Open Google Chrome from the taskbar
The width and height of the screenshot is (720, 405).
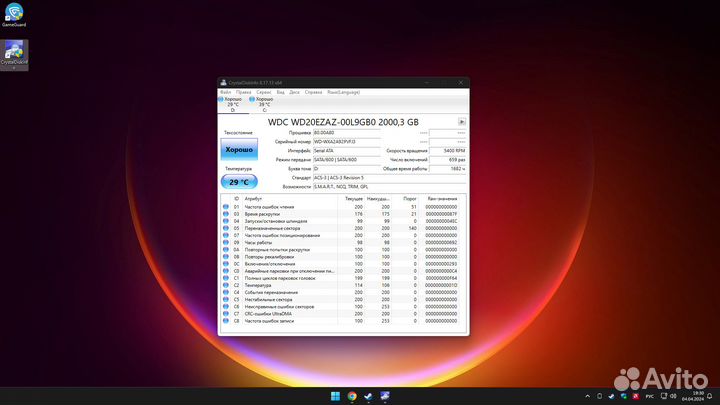point(352,396)
